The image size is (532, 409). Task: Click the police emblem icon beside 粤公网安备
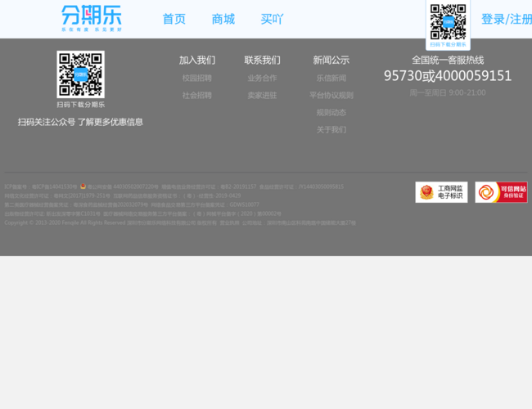pos(83,187)
